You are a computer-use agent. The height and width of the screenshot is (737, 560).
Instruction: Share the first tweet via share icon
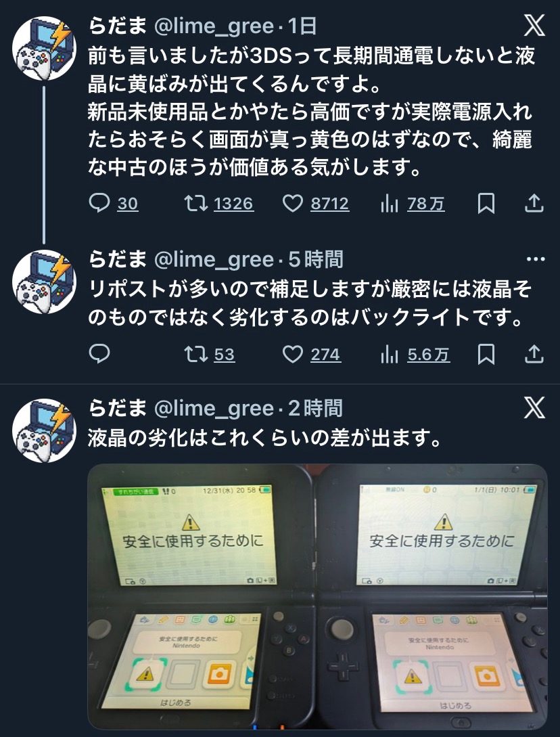click(534, 204)
